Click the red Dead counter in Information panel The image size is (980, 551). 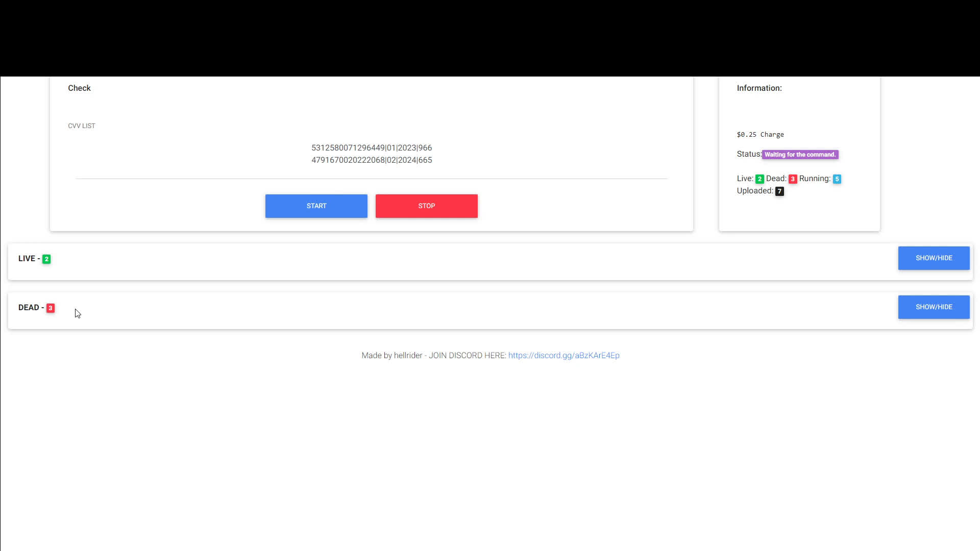(793, 179)
